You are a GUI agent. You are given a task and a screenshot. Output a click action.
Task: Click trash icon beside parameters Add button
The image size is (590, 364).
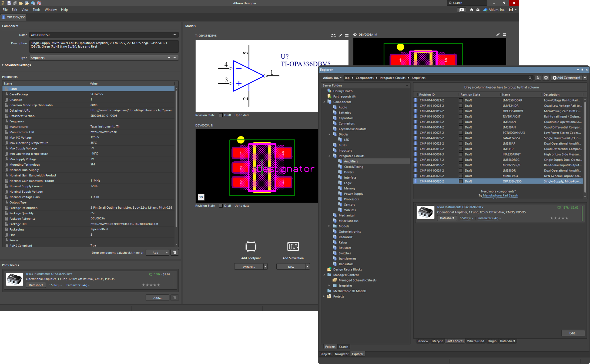tap(175, 252)
